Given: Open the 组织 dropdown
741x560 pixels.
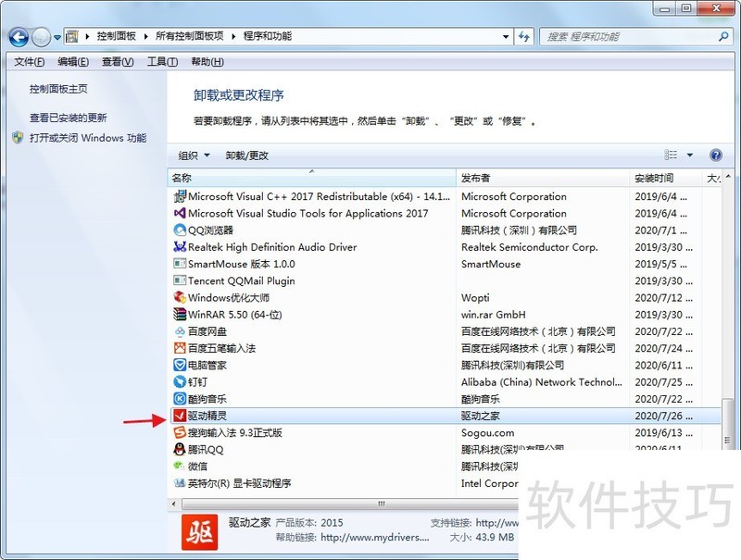Looking at the screenshot, I should 194,156.
